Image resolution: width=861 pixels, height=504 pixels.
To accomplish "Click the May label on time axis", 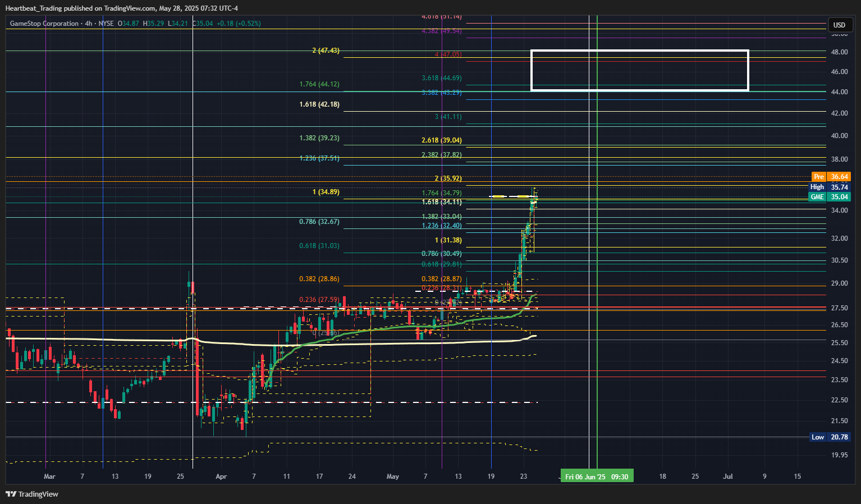I will (393, 476).
